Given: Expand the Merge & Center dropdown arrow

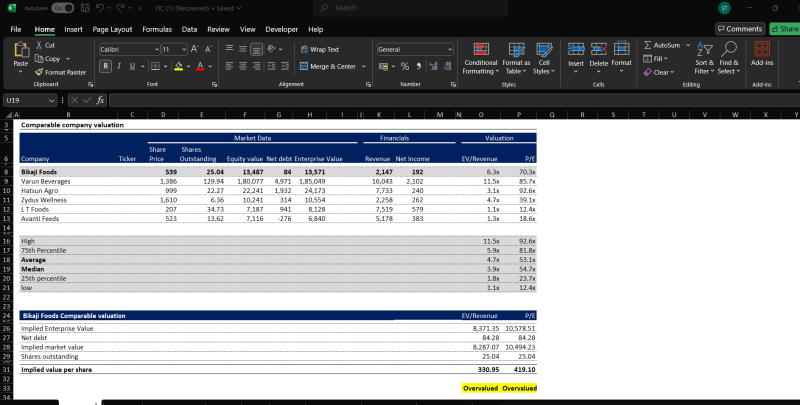Looking at the screenshot, I should (x=364, y=66).
